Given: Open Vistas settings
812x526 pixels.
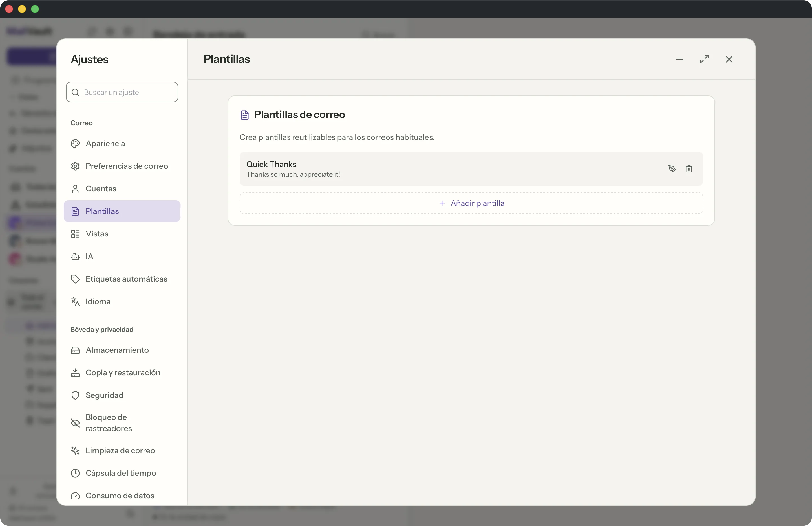Looking at the screenshot, I should (122, 234).
